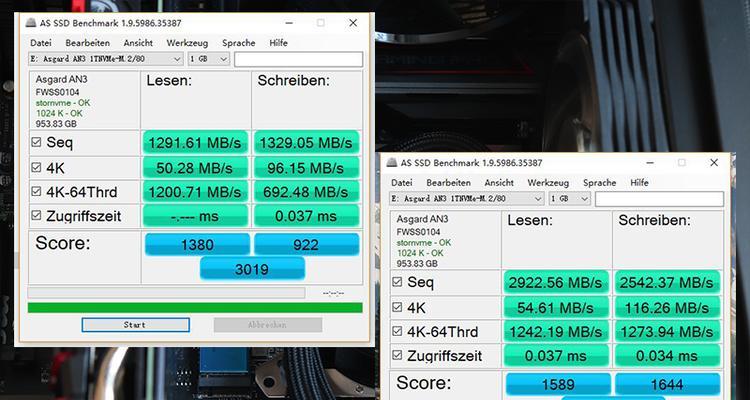Screen dimensions: 750x400
Task: Click the 50.28 MB/s 4K read value
Action: click(195, 167)
